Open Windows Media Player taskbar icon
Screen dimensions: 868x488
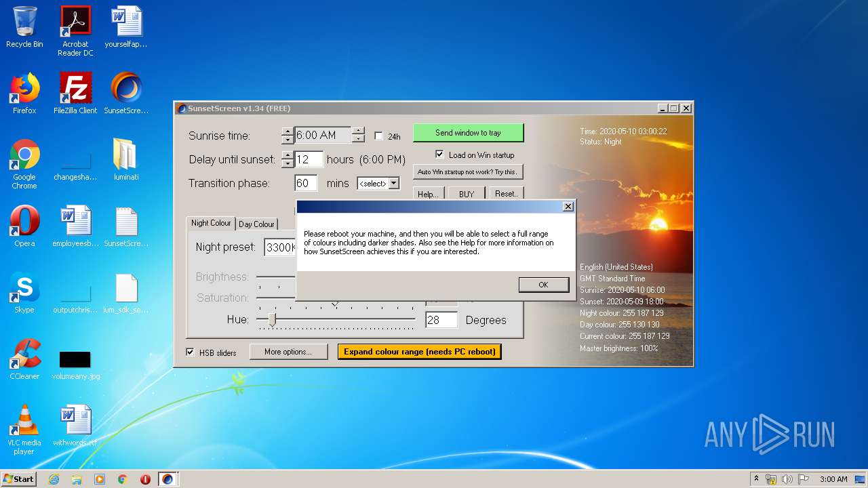pos(100,479)
